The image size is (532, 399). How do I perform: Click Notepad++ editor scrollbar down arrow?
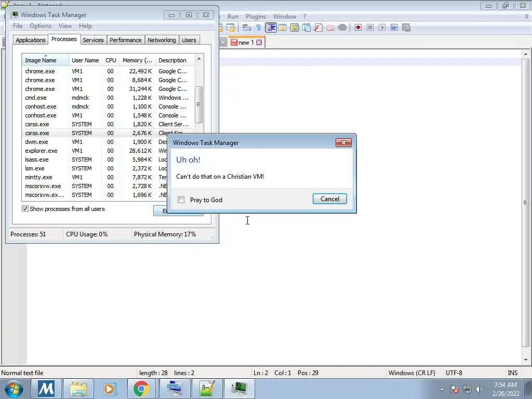click(526, 360)
